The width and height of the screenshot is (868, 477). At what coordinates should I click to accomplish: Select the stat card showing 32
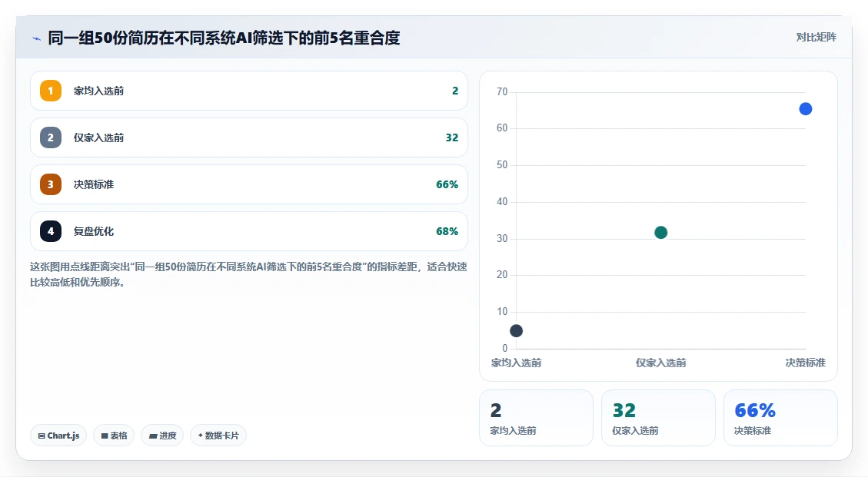(658, 418)
